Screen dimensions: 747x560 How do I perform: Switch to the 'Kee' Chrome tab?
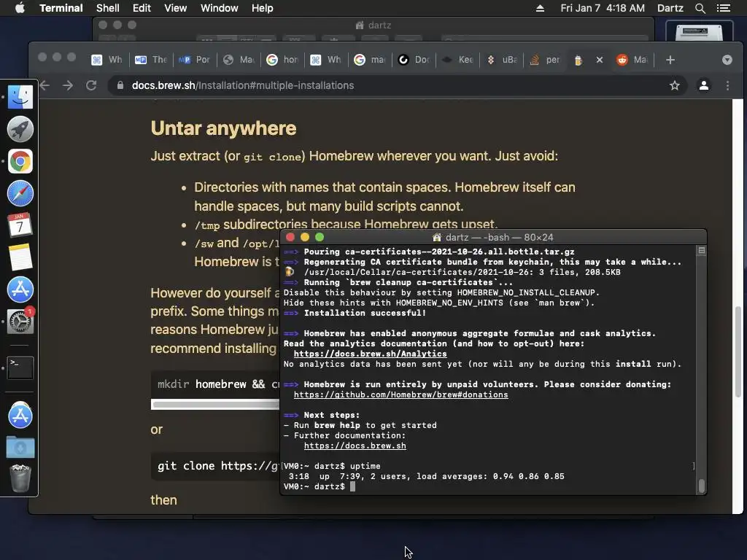[457, 60]
